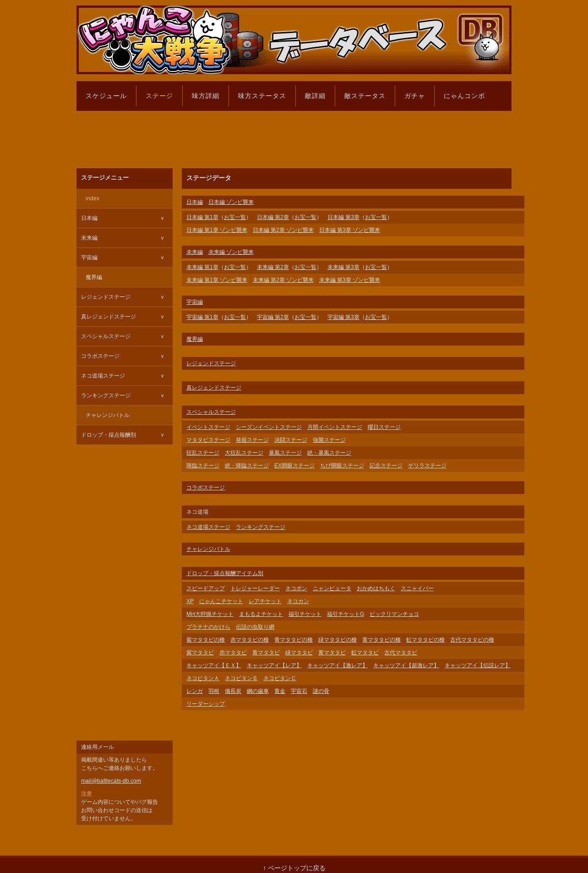Open レアチケット item link

pyautogui.click(x=265, y=601)
